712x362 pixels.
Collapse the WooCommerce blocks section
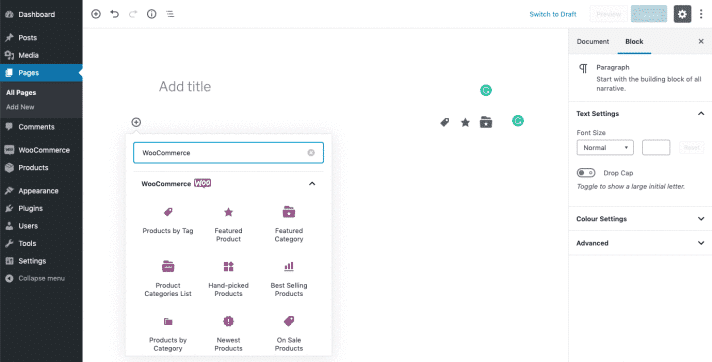click(312, 183)
